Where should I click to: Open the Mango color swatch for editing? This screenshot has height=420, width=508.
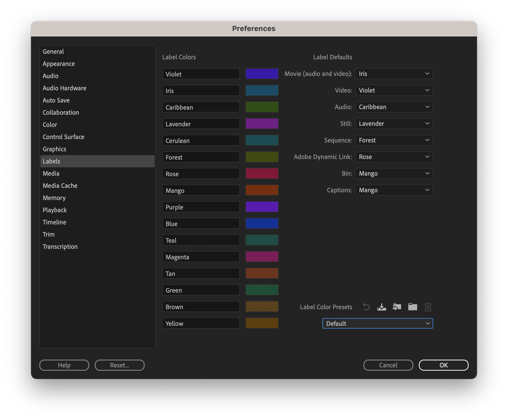tap(261, 190)
